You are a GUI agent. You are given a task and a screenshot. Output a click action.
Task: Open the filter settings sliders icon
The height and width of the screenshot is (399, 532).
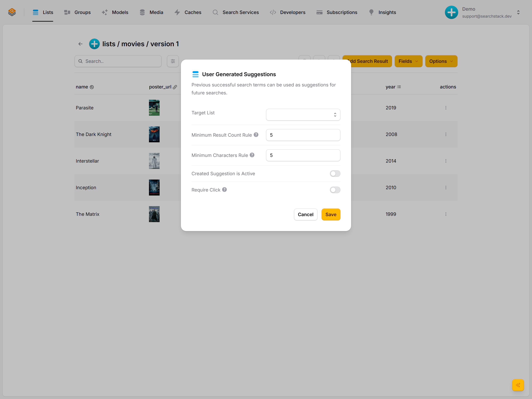click(173, 61)
